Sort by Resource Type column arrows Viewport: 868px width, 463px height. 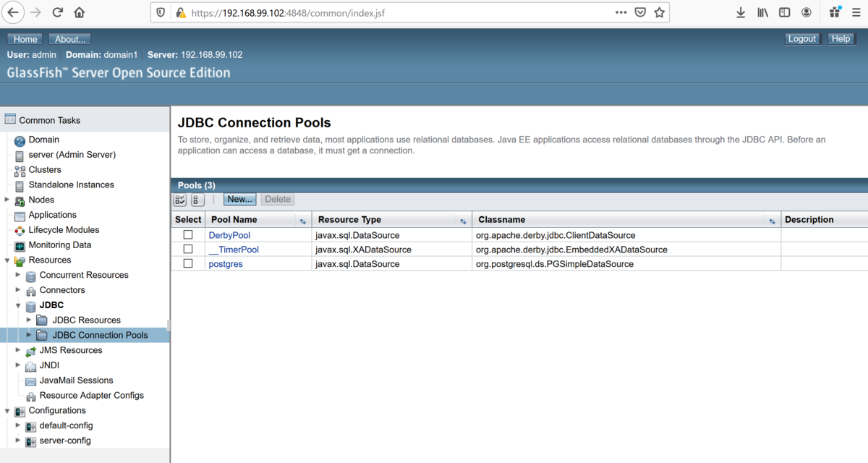click(463, 221)
